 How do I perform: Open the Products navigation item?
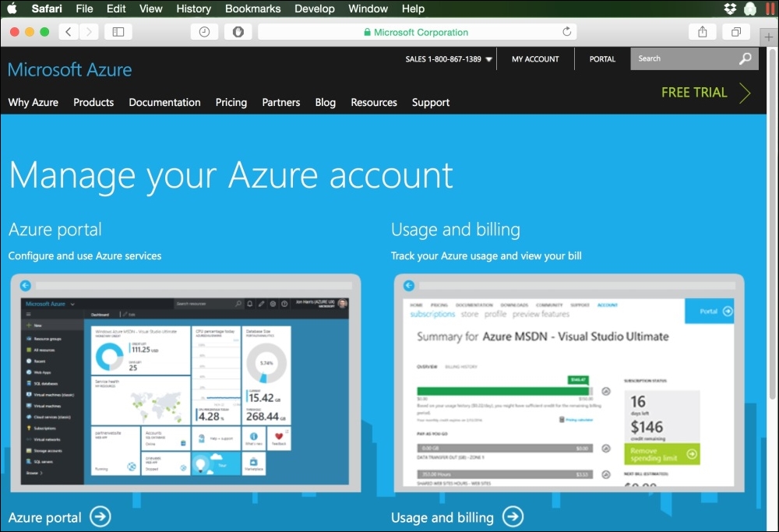pos(93,102)
